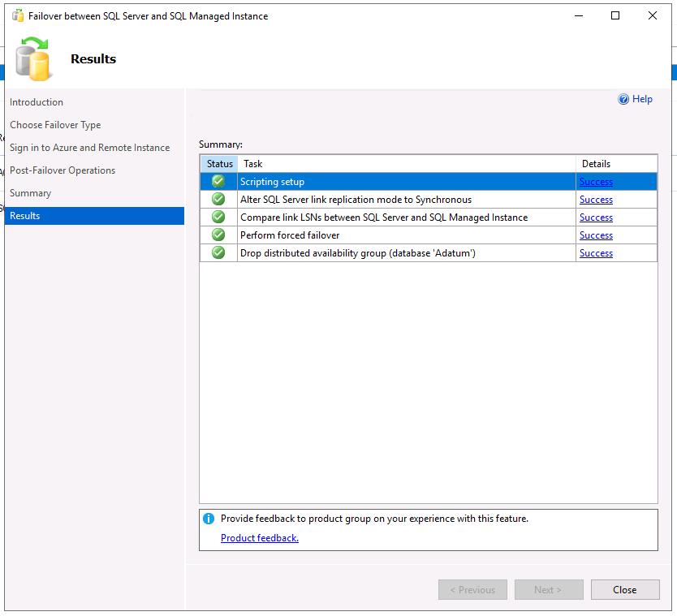Screen dimensions: 677x616
Task: Go to the Choose Failover Type page
Action: [x=55, y=125]
